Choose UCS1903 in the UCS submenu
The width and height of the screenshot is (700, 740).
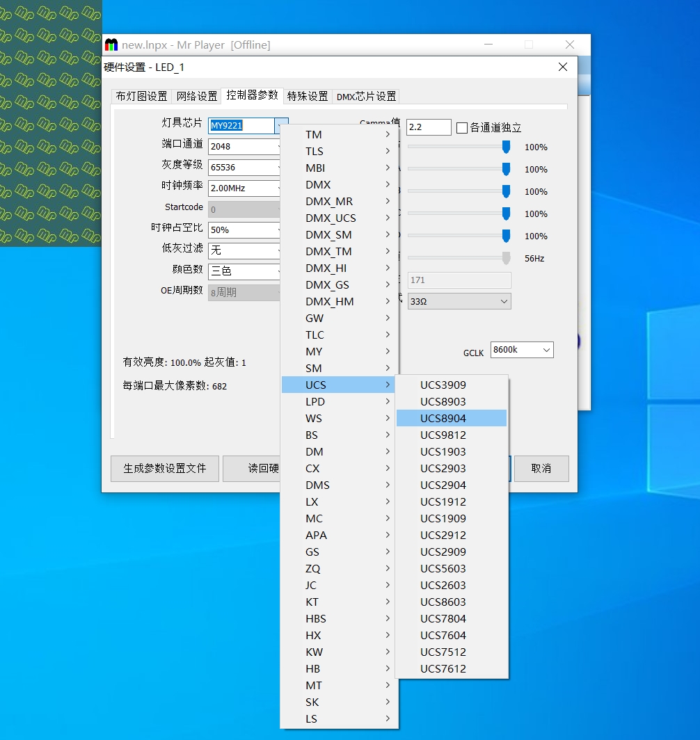pyautogui.click(x=443, y=451)
